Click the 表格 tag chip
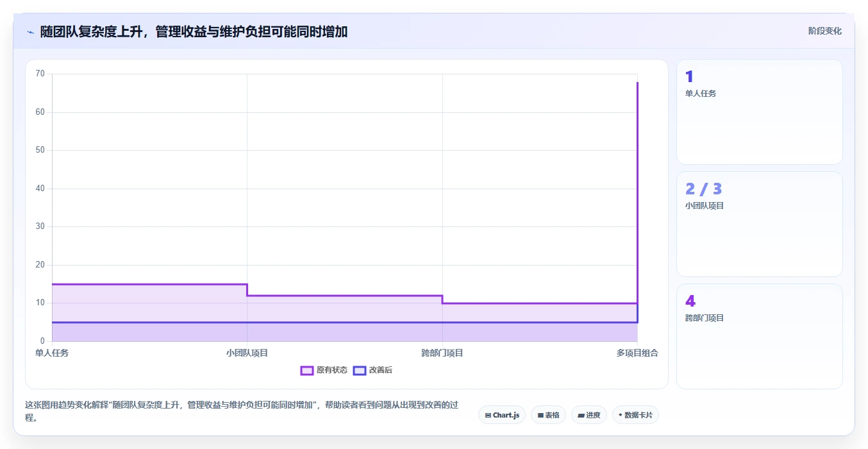Viewport: 868px width, 449px height. pos(548,415)
